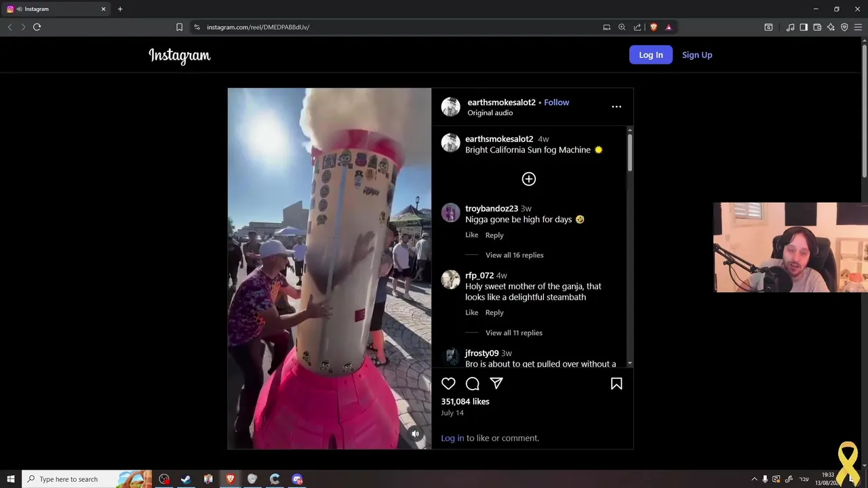868x488 pixels.
Task: Click the Instagram logo
Action: pos(180,56)
